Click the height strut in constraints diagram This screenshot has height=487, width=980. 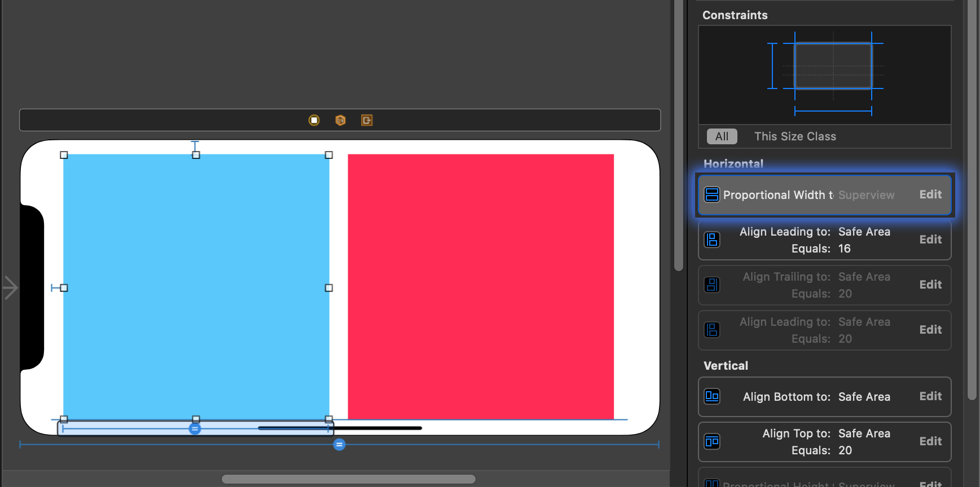tap(772, 66)
